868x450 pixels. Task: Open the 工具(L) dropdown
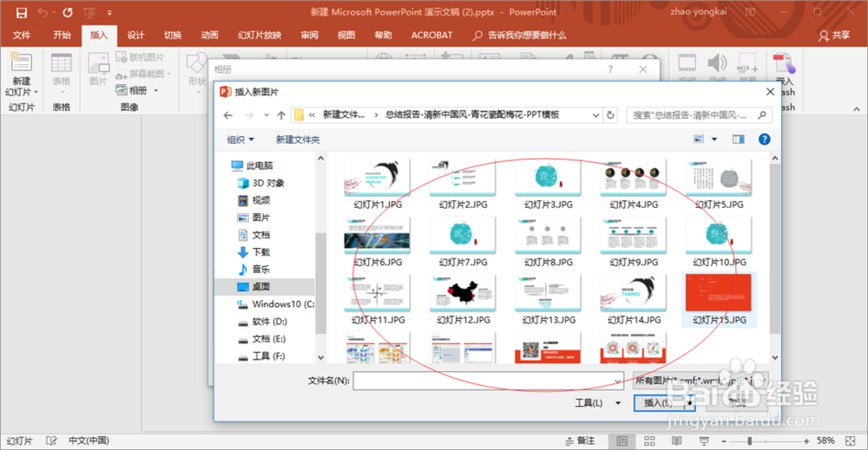(x=597, y=403)
